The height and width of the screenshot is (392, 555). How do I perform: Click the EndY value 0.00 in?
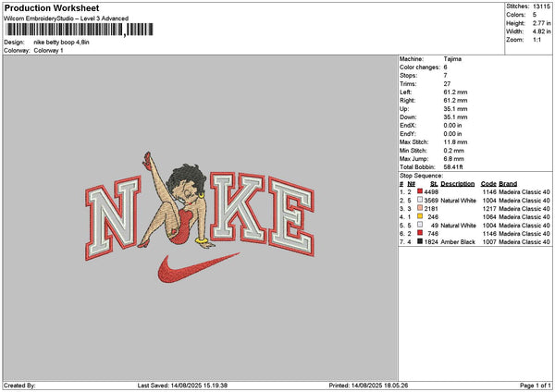click(452, 134)
